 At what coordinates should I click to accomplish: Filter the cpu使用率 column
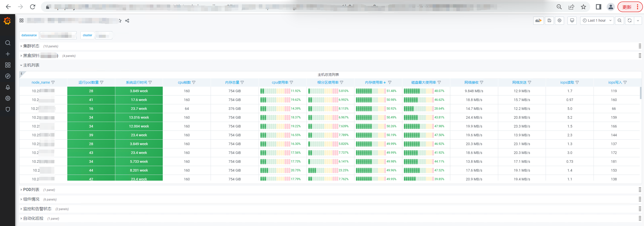click(291, 82)
